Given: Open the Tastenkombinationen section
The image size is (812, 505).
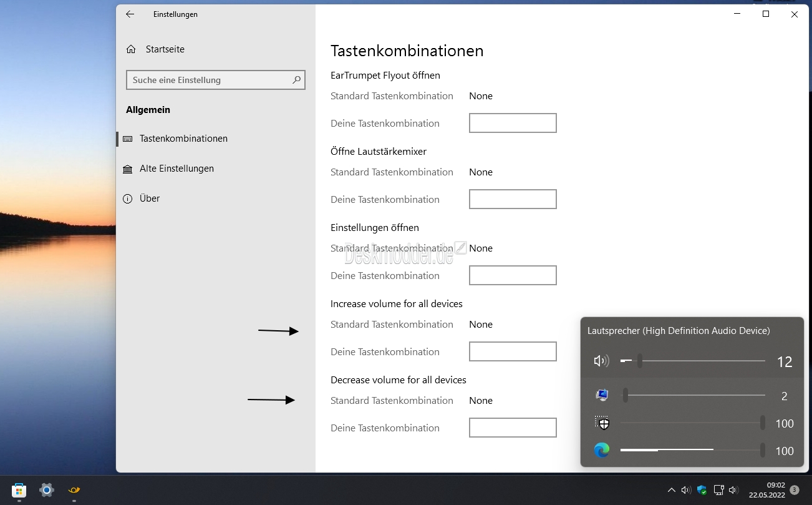Looking at the screenshot, I should coord(216,139).
